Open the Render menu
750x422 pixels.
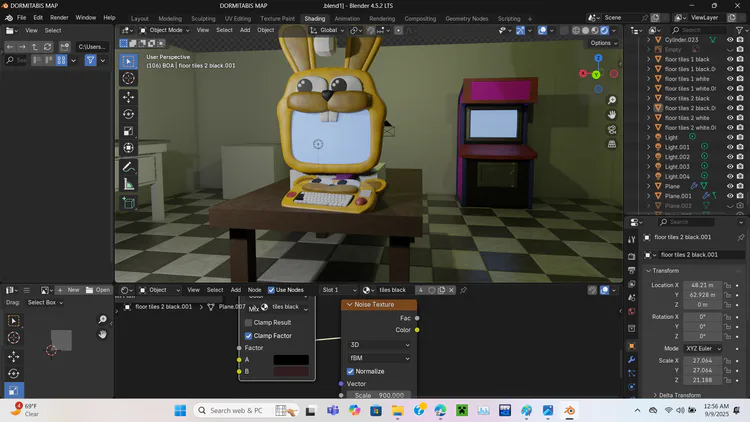59,18
